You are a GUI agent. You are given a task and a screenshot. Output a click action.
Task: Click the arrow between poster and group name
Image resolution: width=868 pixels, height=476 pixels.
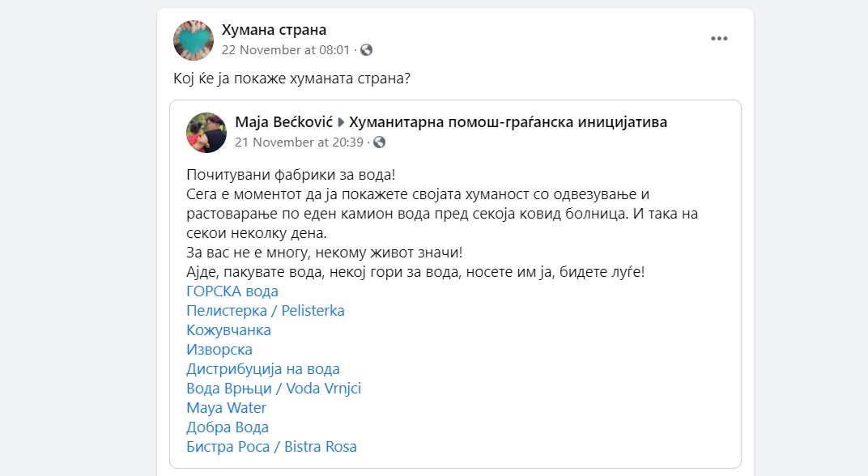(x=341, y=123)
